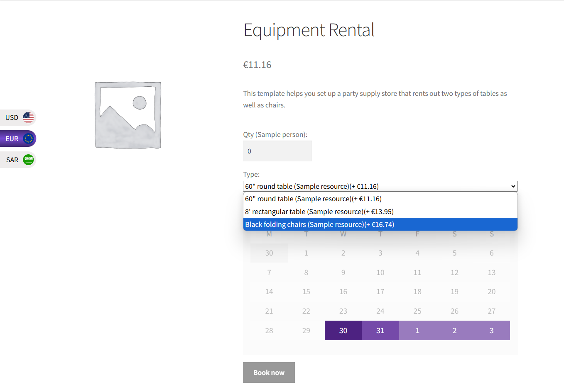Select calendar date 21

coord(269,311)
